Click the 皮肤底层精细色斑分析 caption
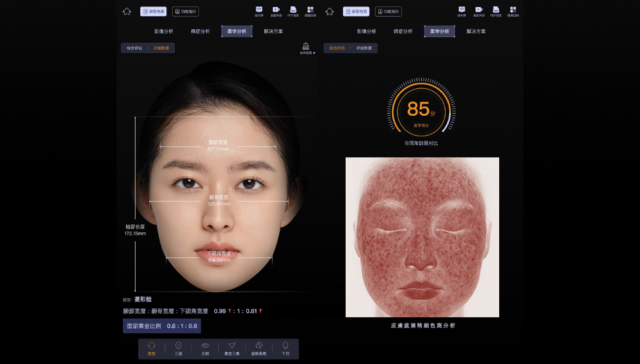Screen dimensions: 640x364 point(423,326)
